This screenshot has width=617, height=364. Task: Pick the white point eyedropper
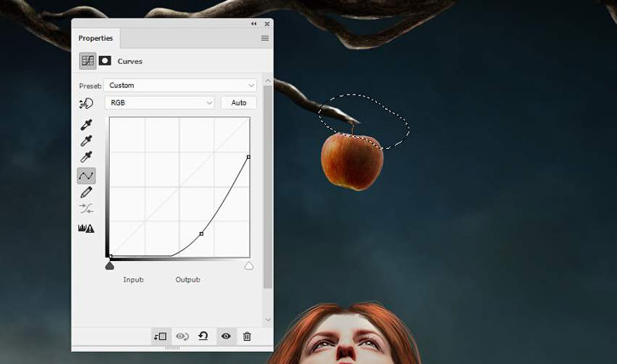pyautogui.click(x=86, y=156)
